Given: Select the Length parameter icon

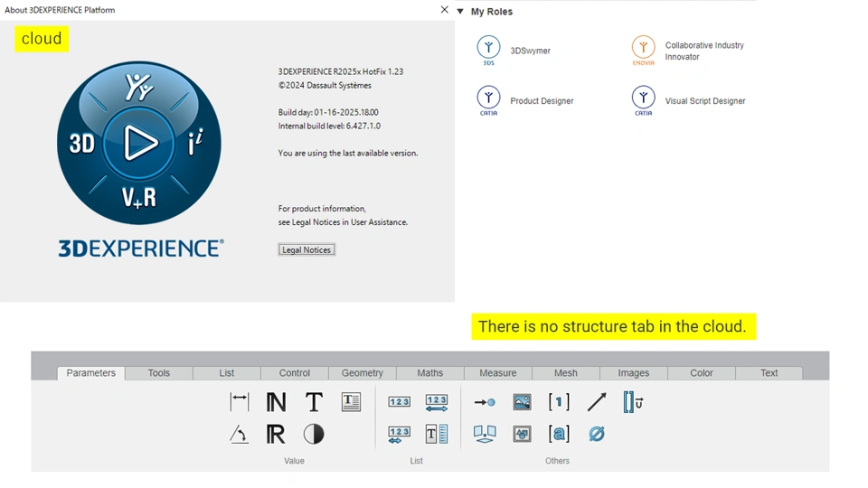Looking at the screenshot, I should point(239,401).
